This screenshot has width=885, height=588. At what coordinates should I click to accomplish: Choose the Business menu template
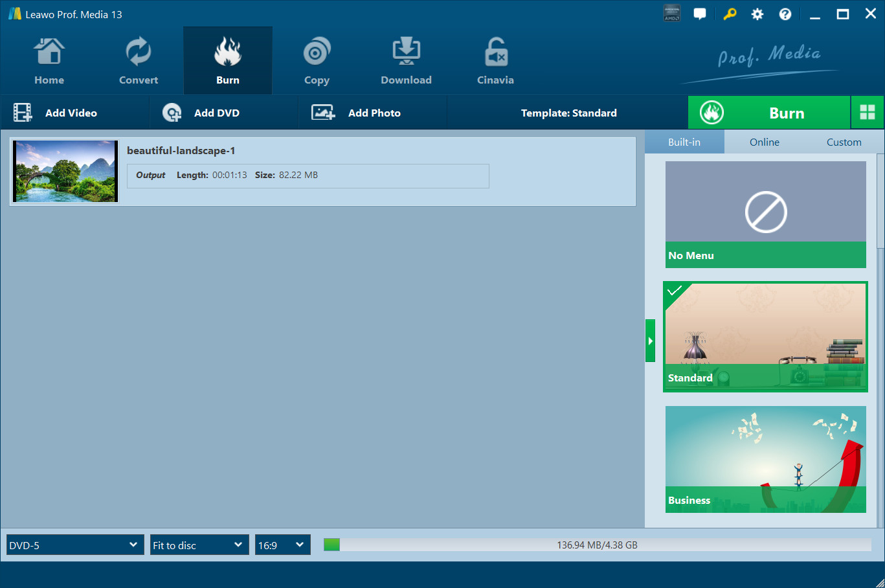tap(765, 459)
